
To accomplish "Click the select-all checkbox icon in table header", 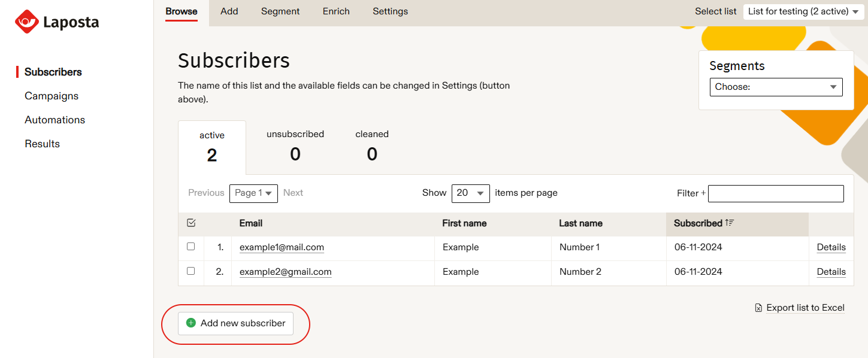I will pos(191,223).
